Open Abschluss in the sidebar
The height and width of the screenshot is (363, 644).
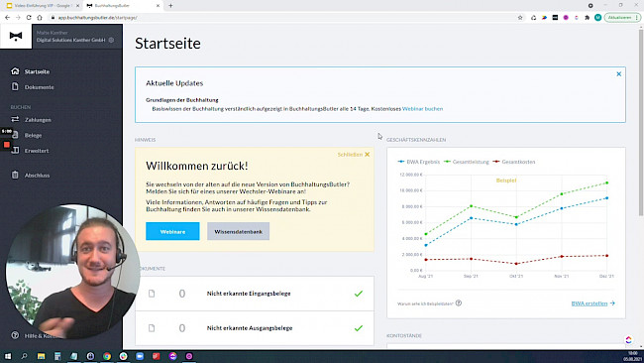click(37, 176)
